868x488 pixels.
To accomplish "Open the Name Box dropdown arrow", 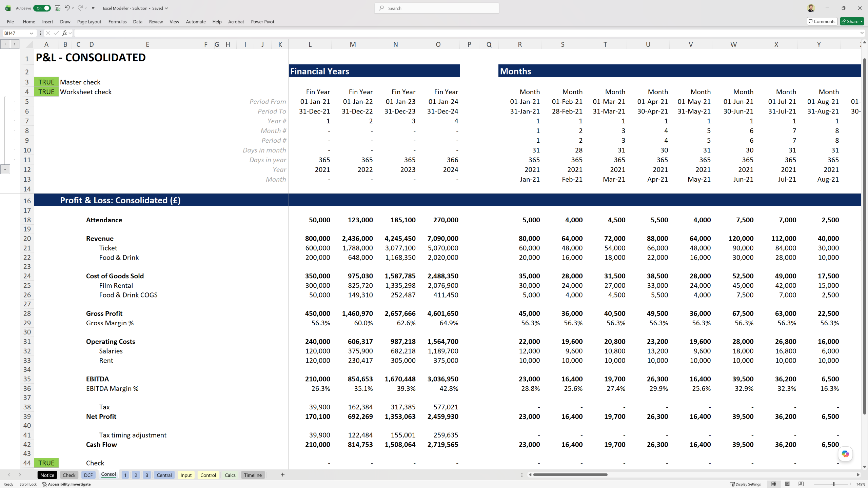I will [x=31, y=33].
